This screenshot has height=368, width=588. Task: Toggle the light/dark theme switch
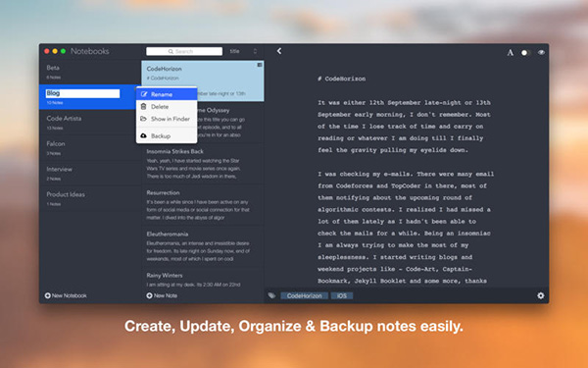tap(525, 53)
